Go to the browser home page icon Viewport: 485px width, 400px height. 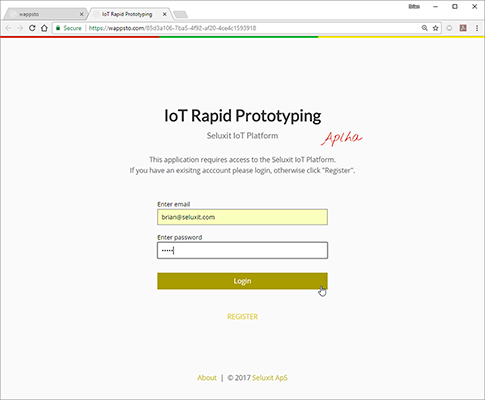tap(44, 28)
